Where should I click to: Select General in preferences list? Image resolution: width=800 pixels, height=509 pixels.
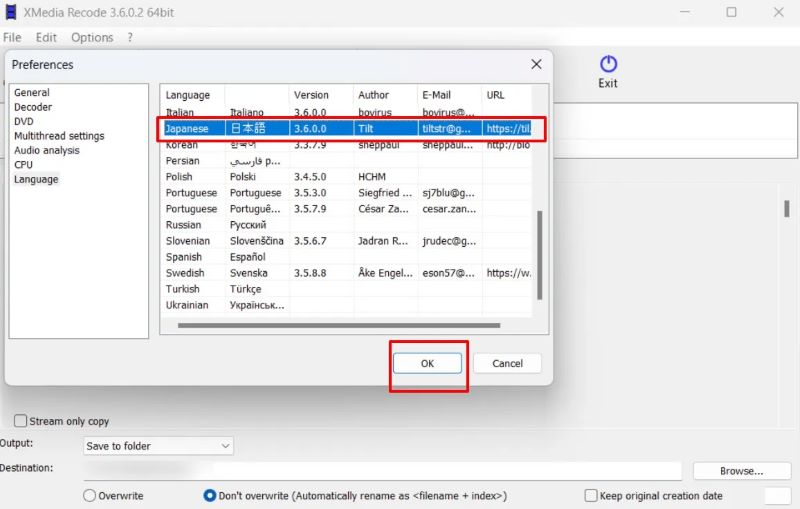coord(32,93)
